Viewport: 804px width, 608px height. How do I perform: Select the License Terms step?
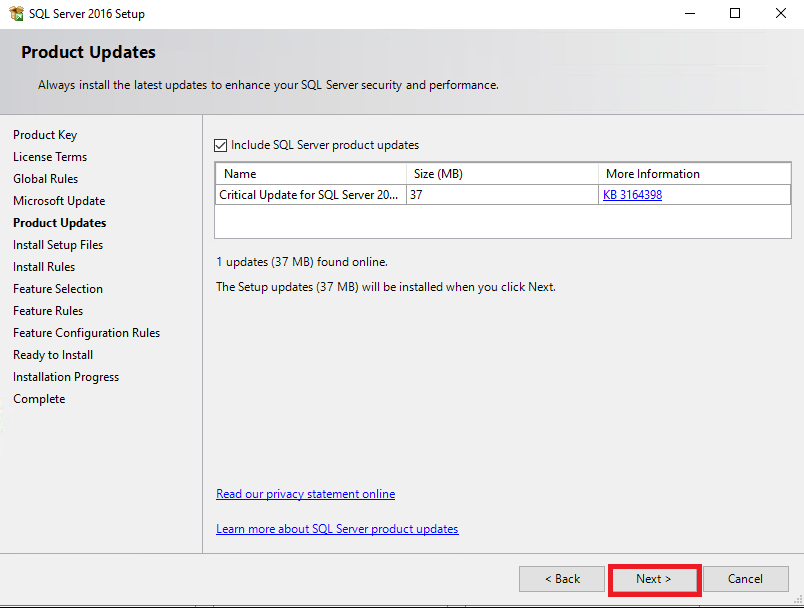[50, 157]
